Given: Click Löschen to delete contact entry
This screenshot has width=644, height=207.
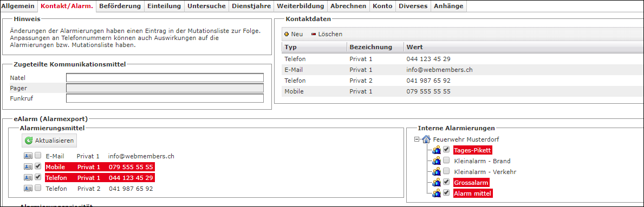Looking at the screenshot, I should click(x=327, y=34).
